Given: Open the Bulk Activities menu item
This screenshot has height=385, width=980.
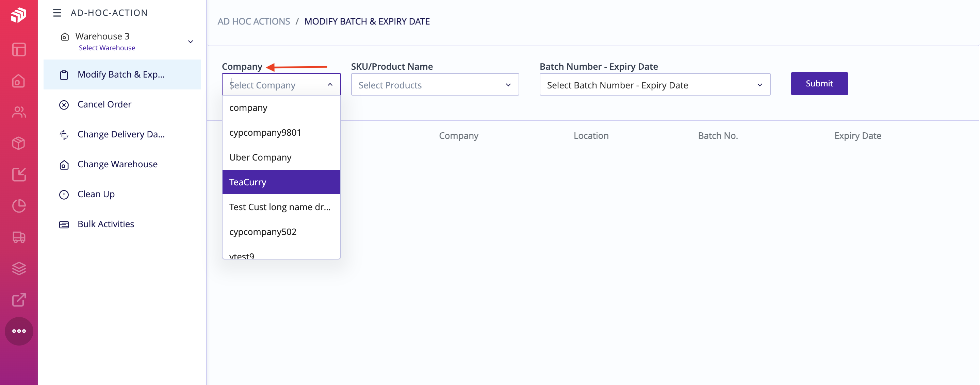Looking at the screenshot, I should pos(122,224).
